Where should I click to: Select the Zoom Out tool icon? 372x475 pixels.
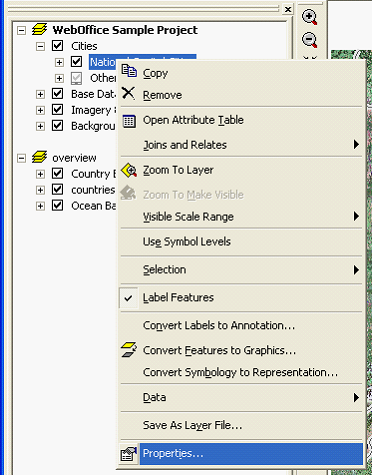point(309,40)
